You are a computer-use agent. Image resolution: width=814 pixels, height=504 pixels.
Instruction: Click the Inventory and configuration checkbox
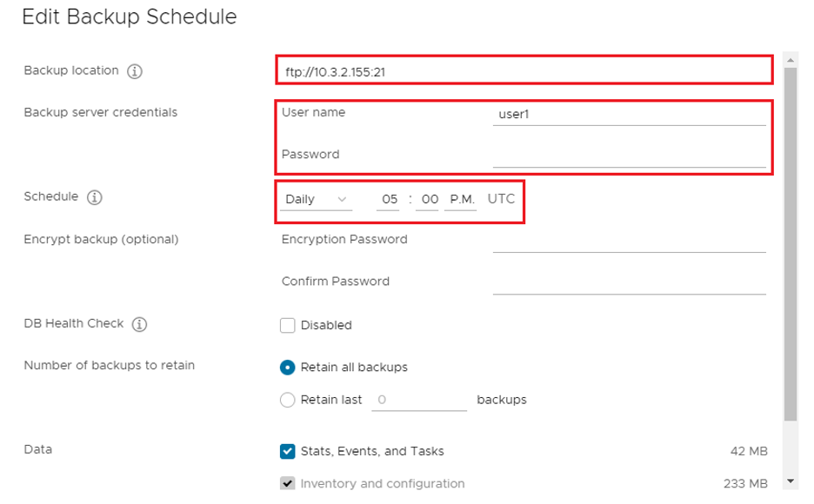[x=288, y=483]
